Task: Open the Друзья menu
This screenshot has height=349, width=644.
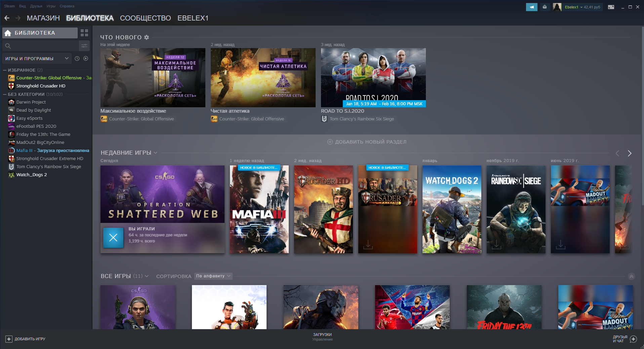Action: click(36, 6)
